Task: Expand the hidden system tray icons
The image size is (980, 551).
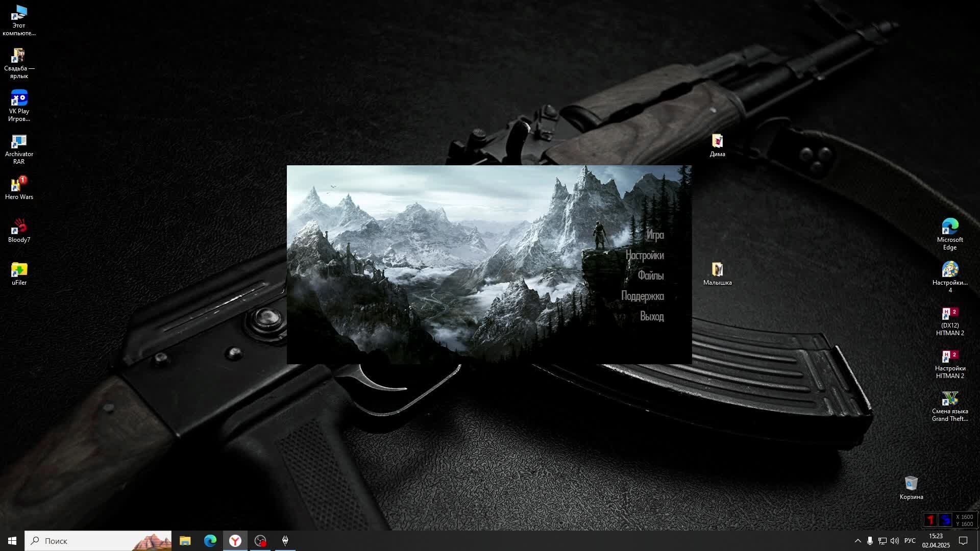Action: (857, 541)
